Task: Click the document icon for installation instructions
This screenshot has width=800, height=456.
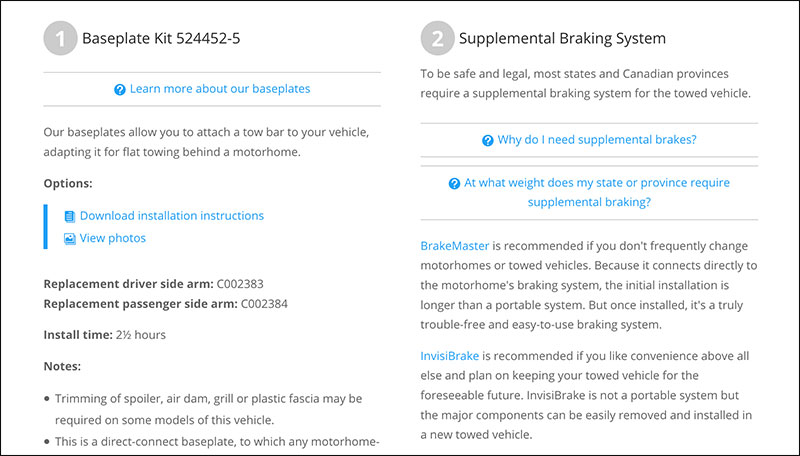Action: [69, 216]
